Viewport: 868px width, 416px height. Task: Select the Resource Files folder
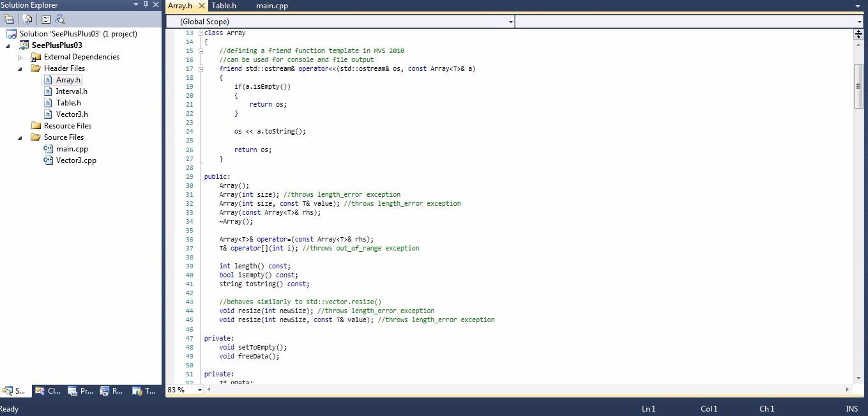67,126
